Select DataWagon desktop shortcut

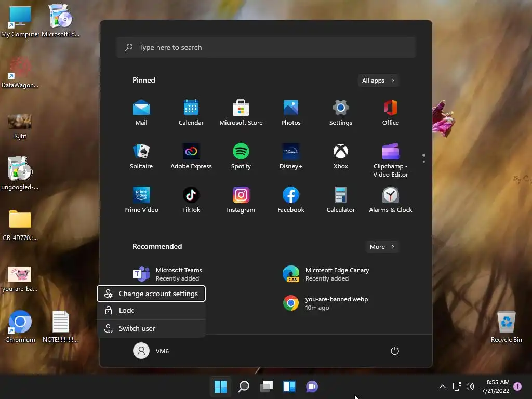pos(20,73)
